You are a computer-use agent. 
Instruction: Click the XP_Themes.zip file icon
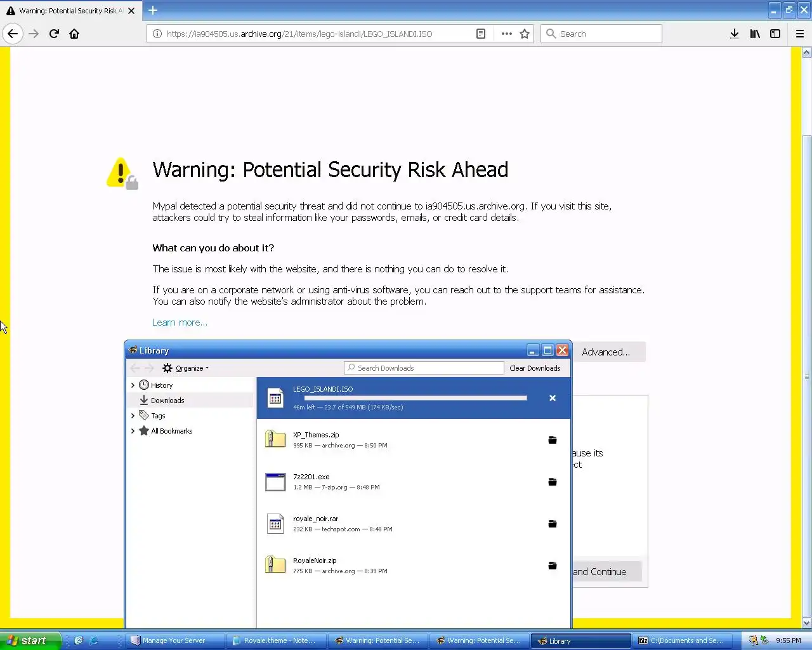(x=275, y=439)
